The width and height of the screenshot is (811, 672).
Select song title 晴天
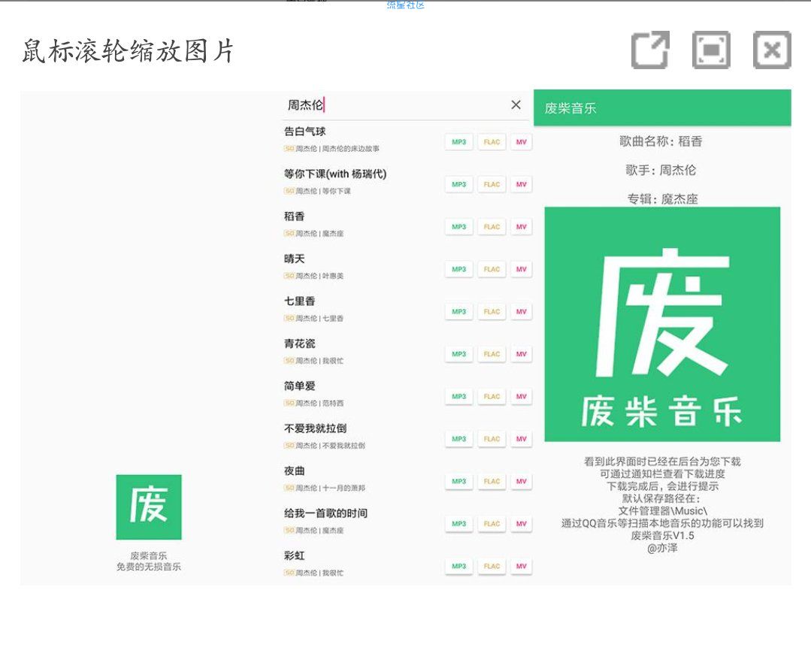click(295, 259)
